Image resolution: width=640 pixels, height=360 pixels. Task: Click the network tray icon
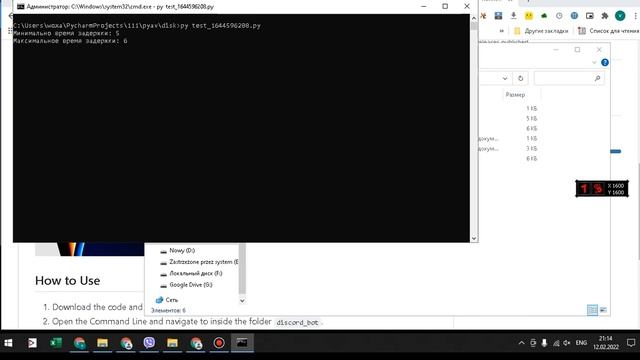pyautogui.click(x=556, y=343)
